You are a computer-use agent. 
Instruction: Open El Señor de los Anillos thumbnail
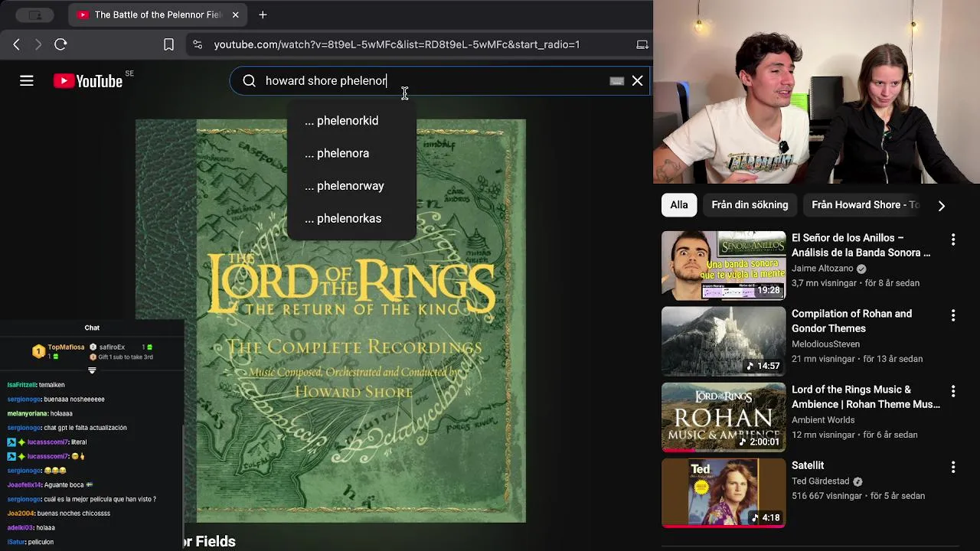click(724, 266)
